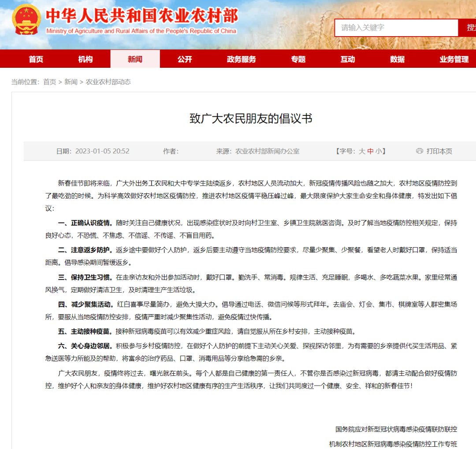Set font size to 大
Screen dimensions: 476x449
click(x=362, y=151)
